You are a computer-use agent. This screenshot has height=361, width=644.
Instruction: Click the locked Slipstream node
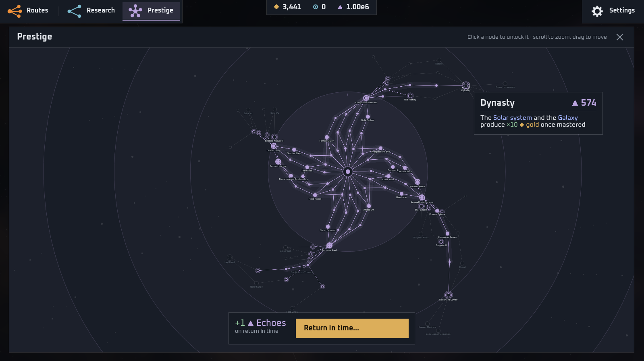tap(285, 247)
